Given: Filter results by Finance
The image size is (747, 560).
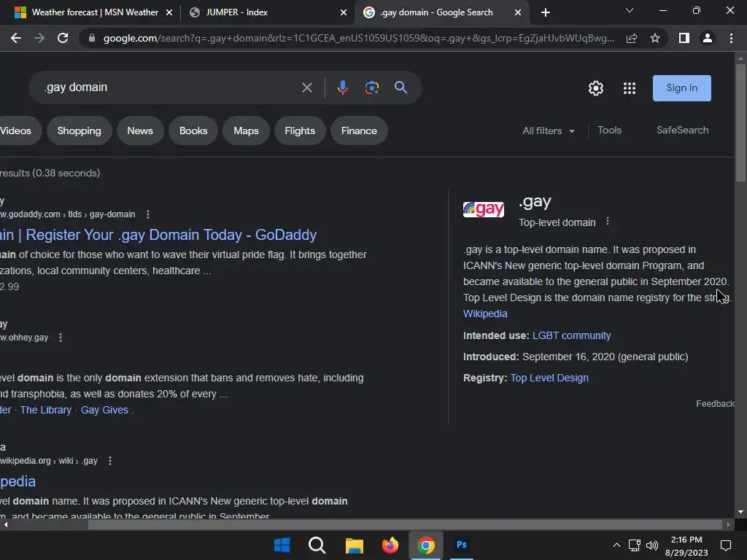Looking at the screenshot, I should click(359, 131).
